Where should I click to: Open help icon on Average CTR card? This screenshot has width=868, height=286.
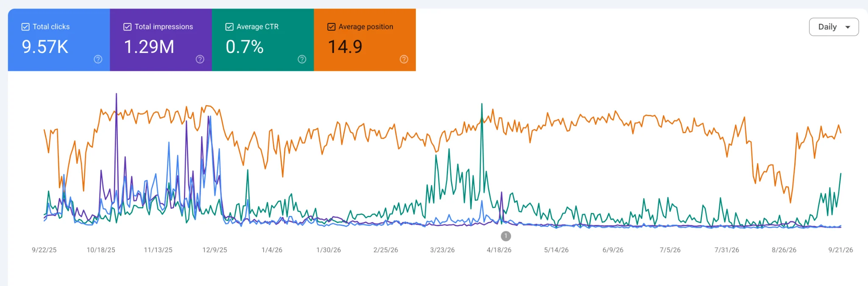302,59
